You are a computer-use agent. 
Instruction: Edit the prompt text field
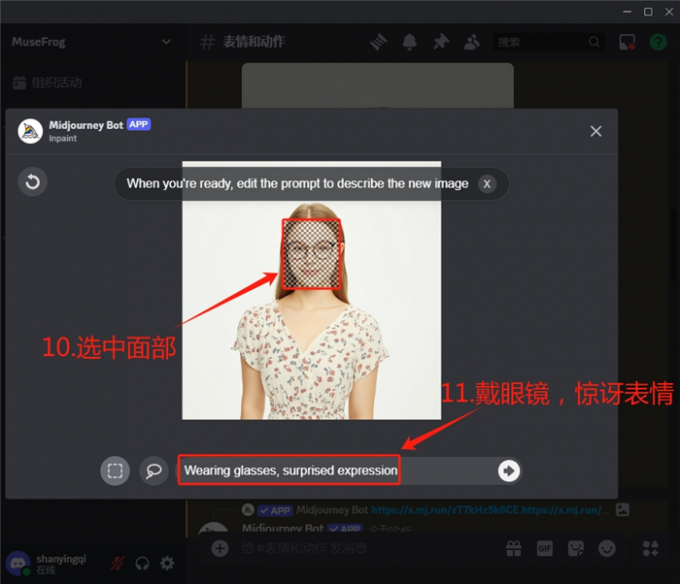click(x=350, y=470)
